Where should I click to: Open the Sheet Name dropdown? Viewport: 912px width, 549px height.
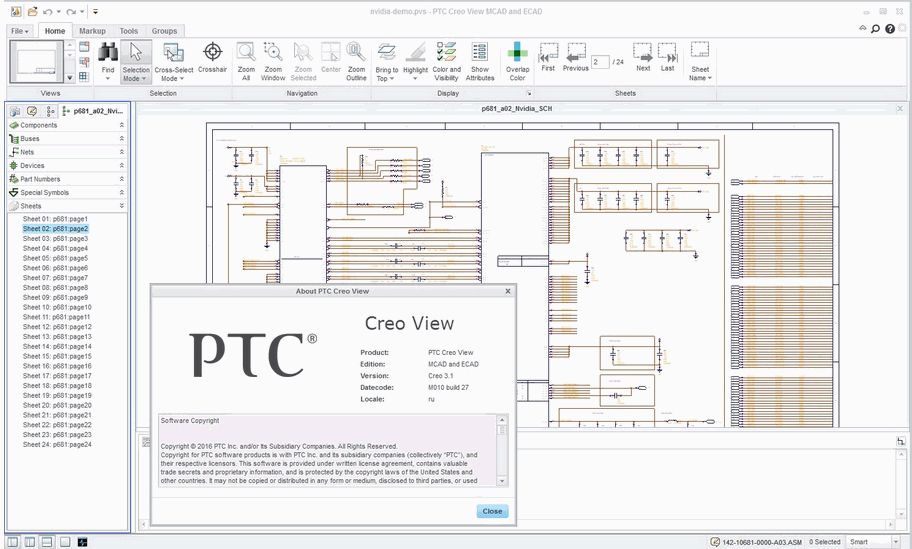tap(710, 78)
